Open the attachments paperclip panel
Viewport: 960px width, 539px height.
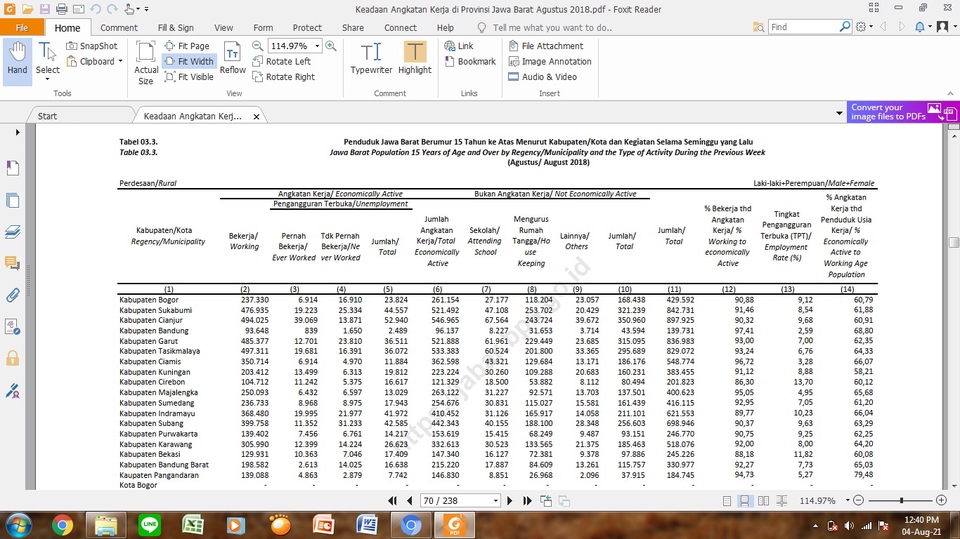(12, 295)
